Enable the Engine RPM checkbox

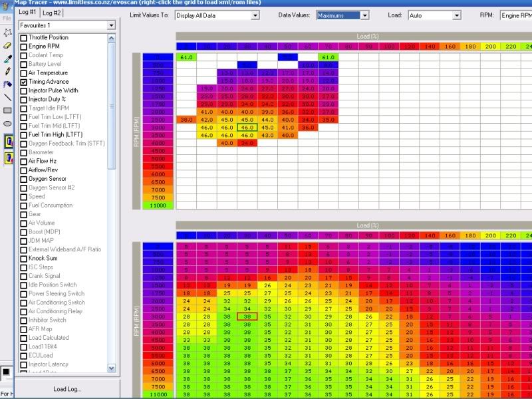click(23, 47)
